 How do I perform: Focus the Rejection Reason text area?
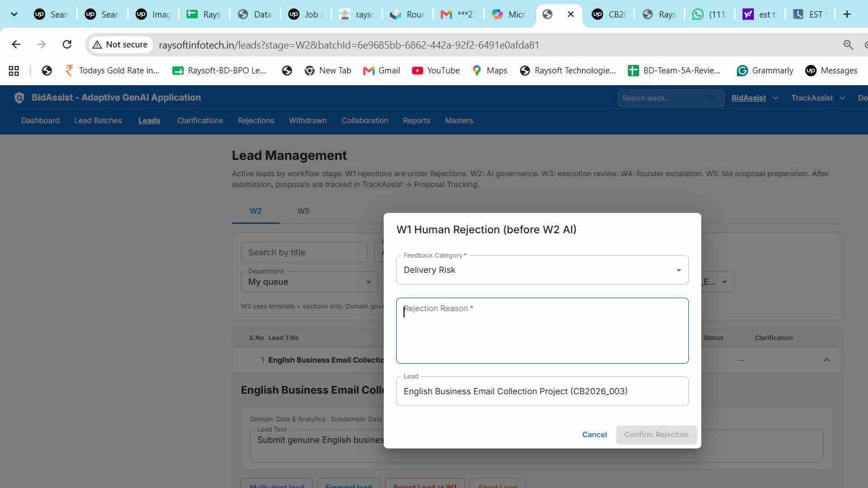542,330
